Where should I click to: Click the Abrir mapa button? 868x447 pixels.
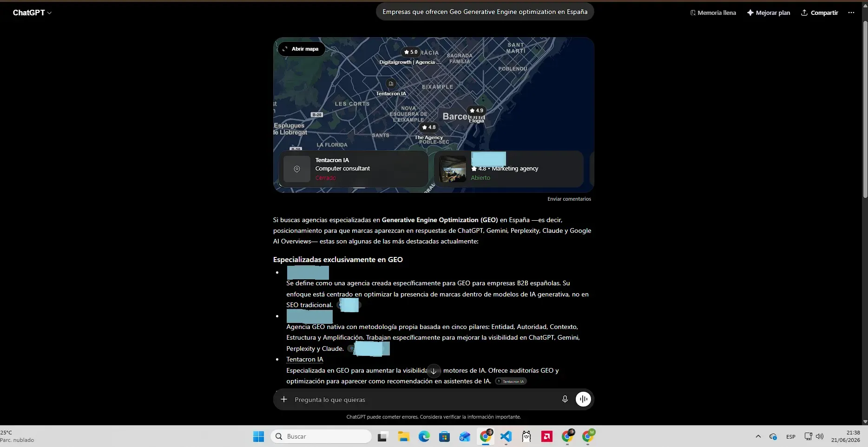point(301,49)
